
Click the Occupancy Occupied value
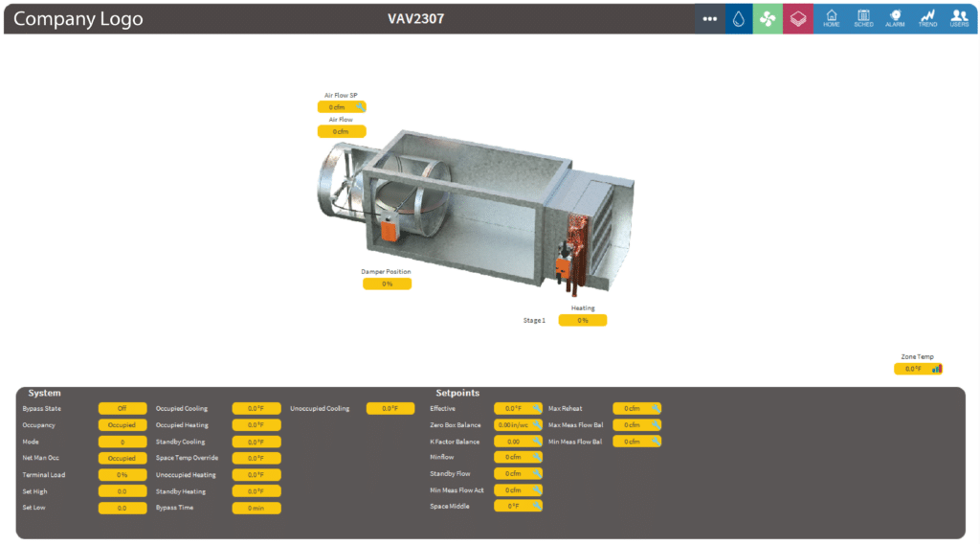tap(122, 425)
